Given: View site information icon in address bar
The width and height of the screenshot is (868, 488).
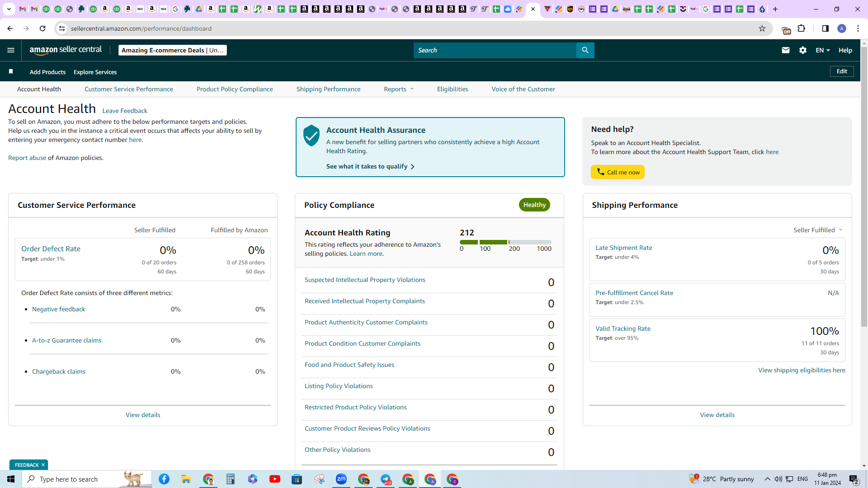Looking at the screenshot, I should coord(62,28).
